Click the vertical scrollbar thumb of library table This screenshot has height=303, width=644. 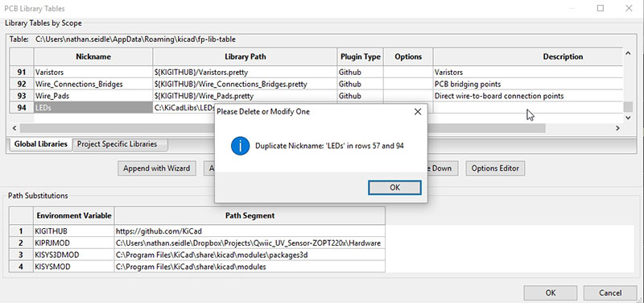(x=628, y=107)
